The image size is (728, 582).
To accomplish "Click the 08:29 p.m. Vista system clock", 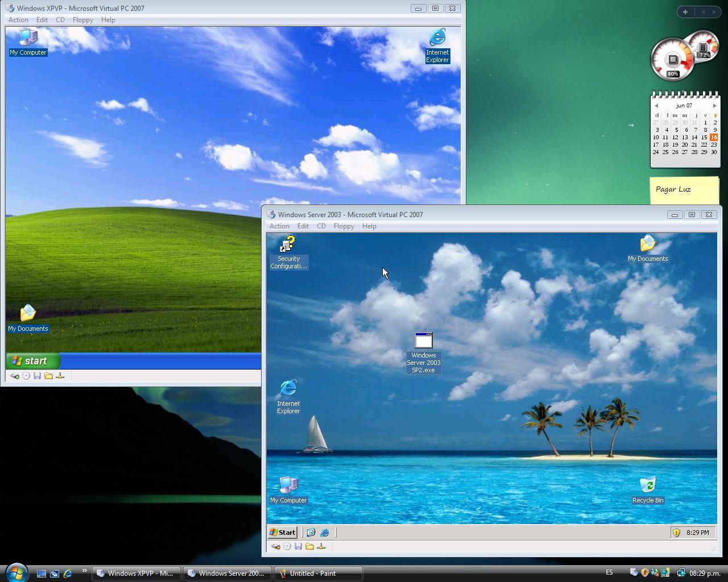I will (705, 573).
